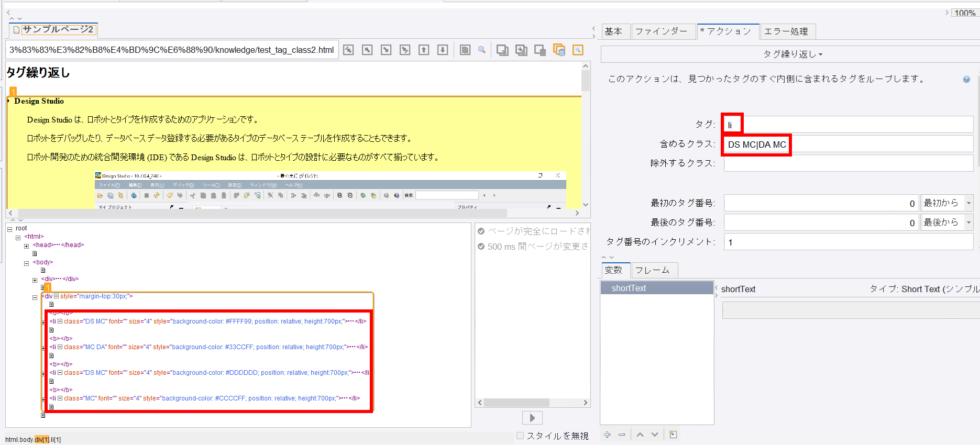Select the li class="MC" #CCCCFF tree row
The width and height of the screenshot is (980, 445).
(205, 398)
